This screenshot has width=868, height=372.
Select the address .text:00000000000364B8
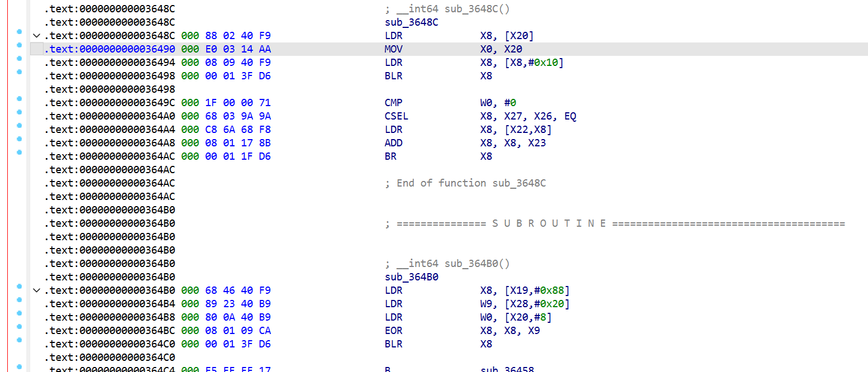pos(109,317)
